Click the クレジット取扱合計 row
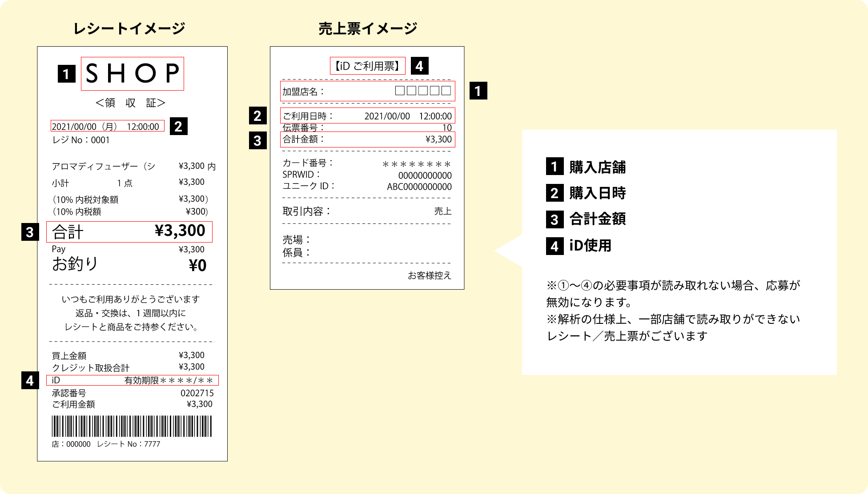The width and height of the screenshot is (868, 494). (128, 367)
